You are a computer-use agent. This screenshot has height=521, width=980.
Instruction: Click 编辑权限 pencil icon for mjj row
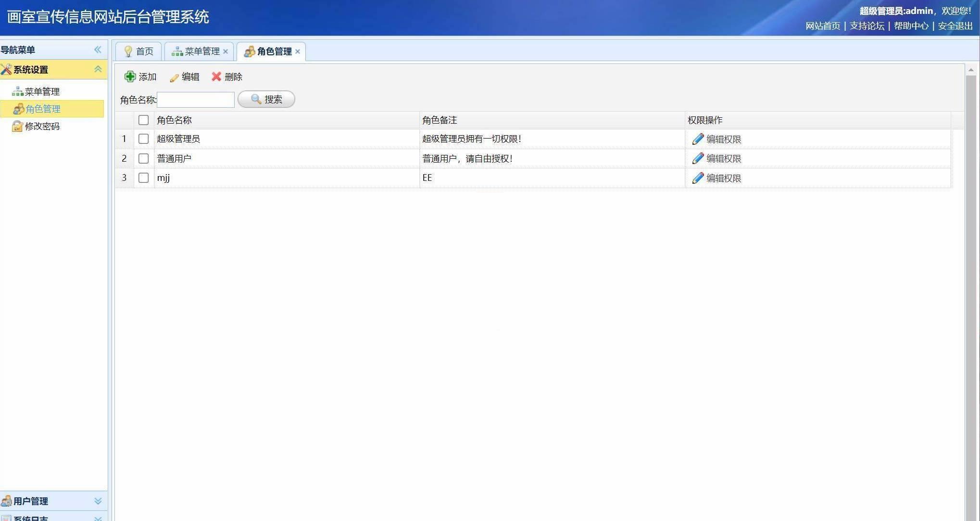698,178
